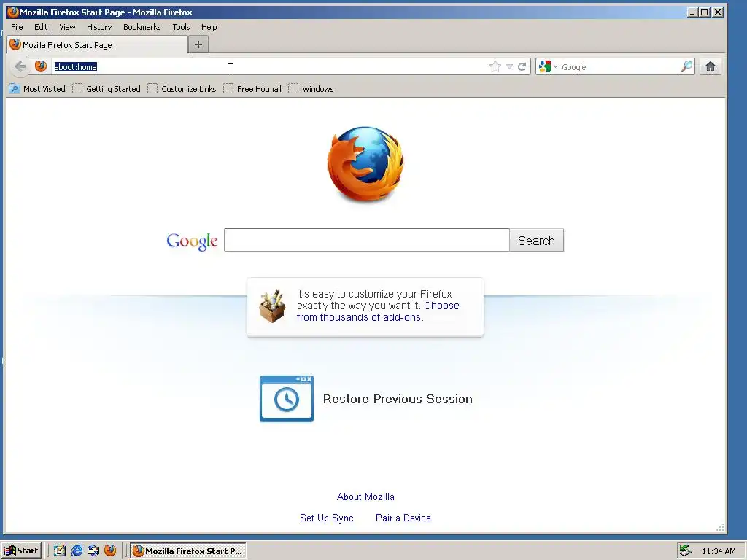Open a new tab with plus button
747x560 pixels.
pyautogui.click(x=198, y=44)
